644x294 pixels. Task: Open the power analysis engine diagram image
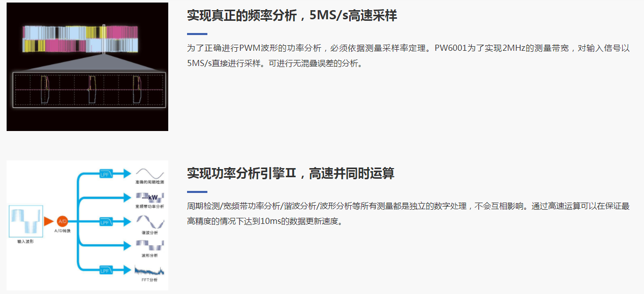[x=87, y=225]
